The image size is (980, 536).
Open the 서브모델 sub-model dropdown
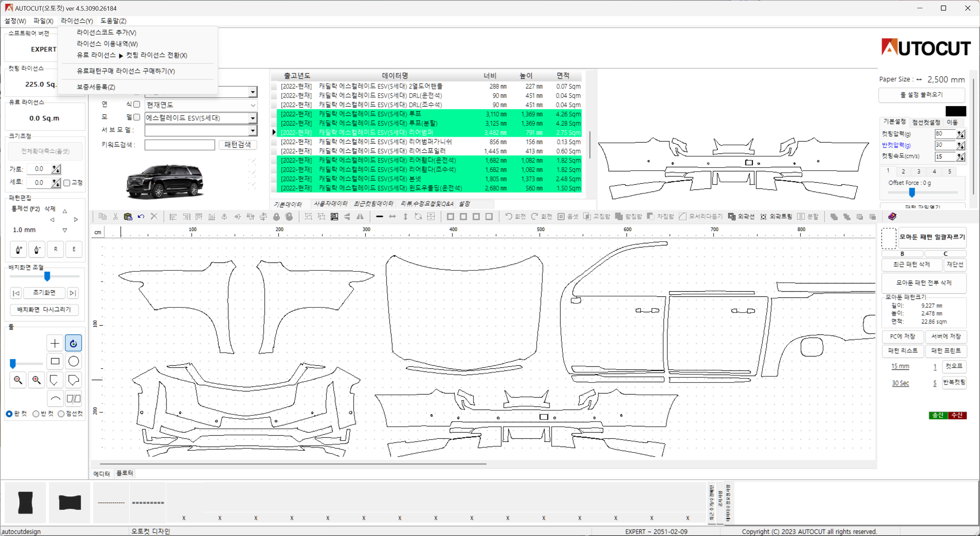[253, 131]
